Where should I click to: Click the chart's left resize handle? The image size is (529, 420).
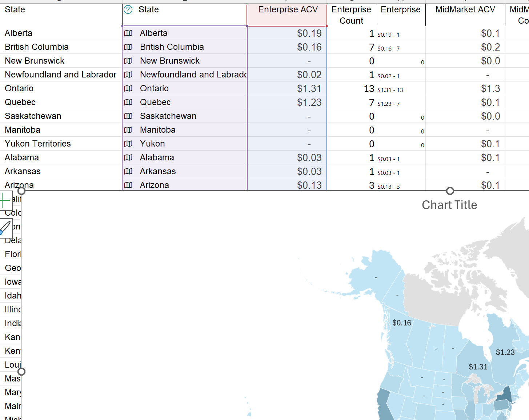tap(21, 371)
